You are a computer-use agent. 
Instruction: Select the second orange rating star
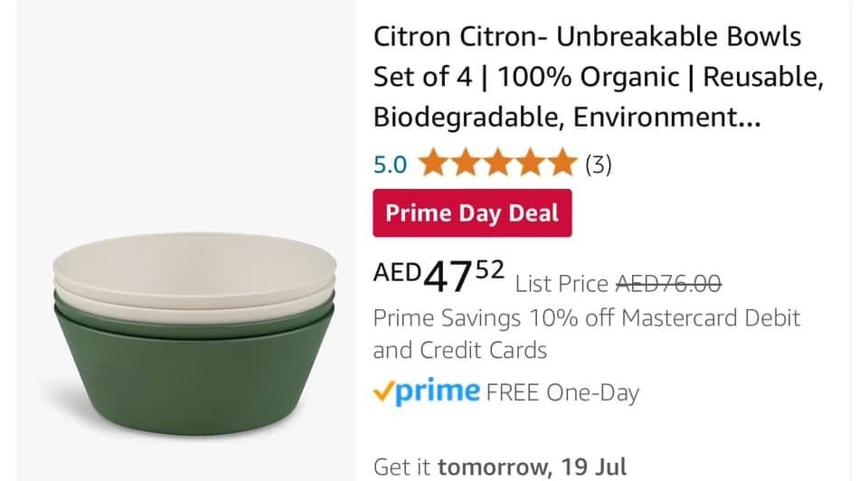coord(466,163)
